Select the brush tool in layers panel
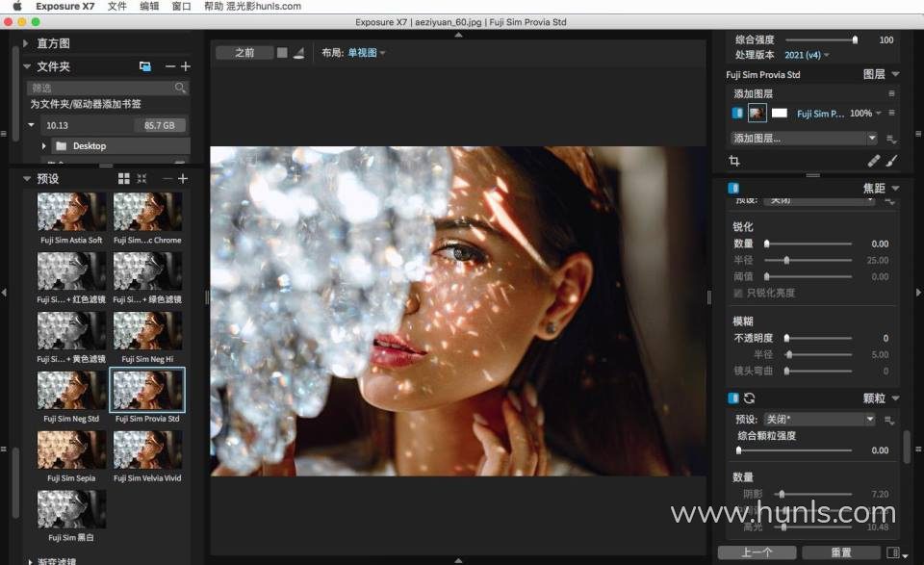The width and height of the screenshot is (924, 565). (x=891, y=161)
